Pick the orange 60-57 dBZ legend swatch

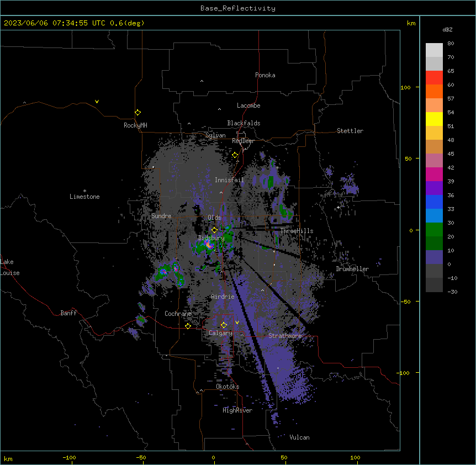point(434,91)
